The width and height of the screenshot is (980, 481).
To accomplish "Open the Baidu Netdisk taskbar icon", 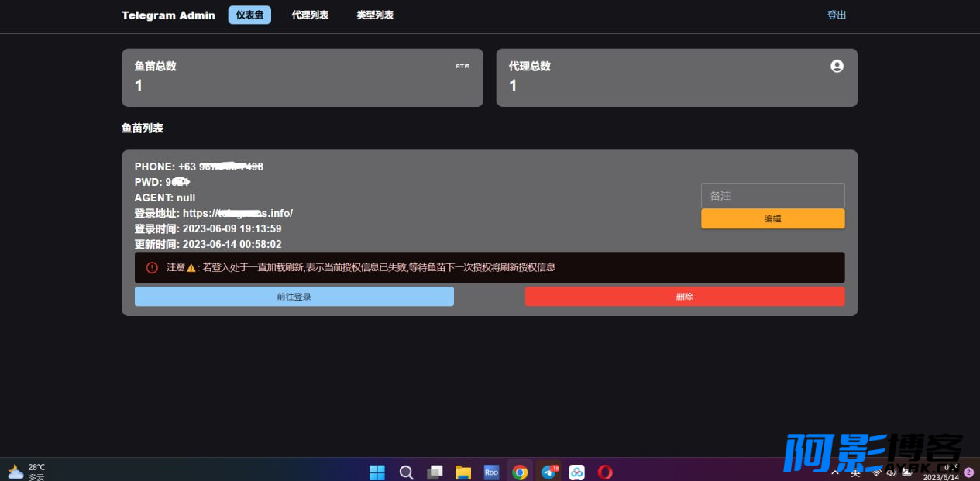I will [576, 472].
